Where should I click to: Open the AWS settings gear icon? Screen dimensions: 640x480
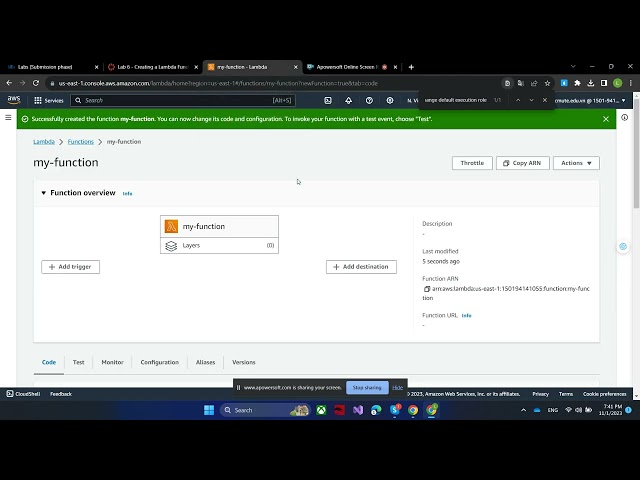click(x=390, y=100)
